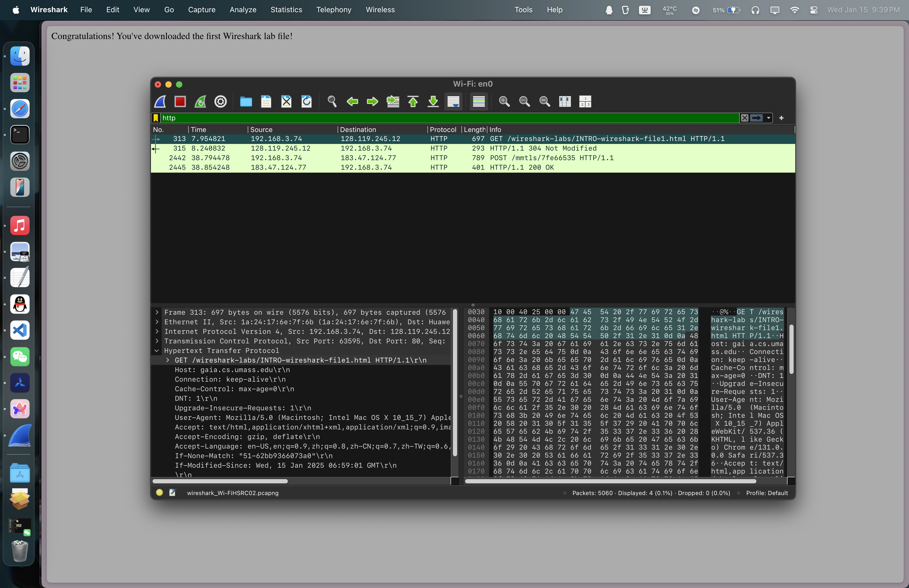Image resolution: width=909 pixels, height=588 pixels.
Task: Clear the http display filter
Action: click(744, 118)
